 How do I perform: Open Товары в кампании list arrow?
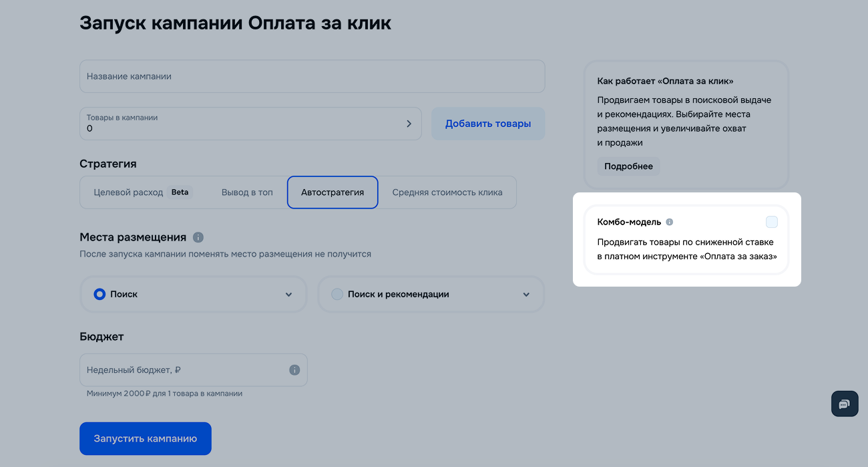[x=409, y=124]
